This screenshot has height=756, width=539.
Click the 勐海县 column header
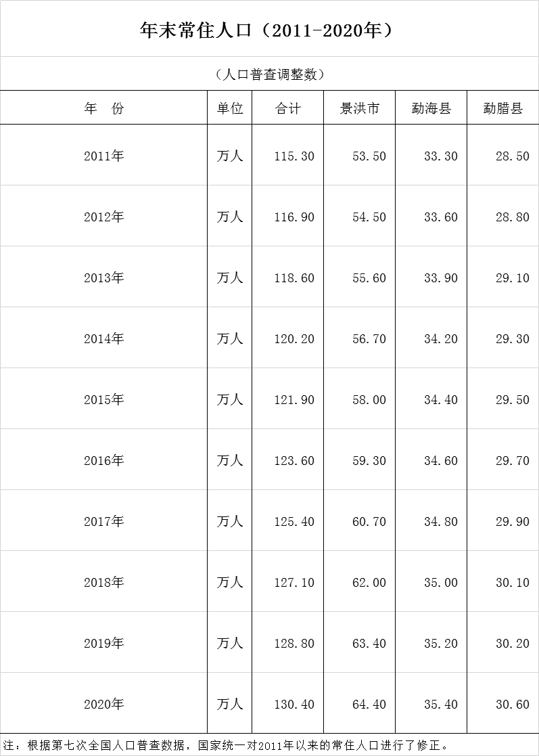[x=431, y=108]
